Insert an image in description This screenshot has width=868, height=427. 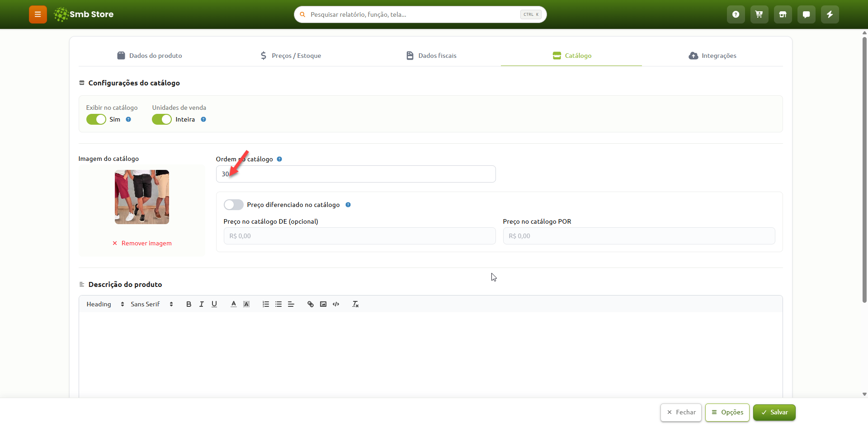coord(323,304)
